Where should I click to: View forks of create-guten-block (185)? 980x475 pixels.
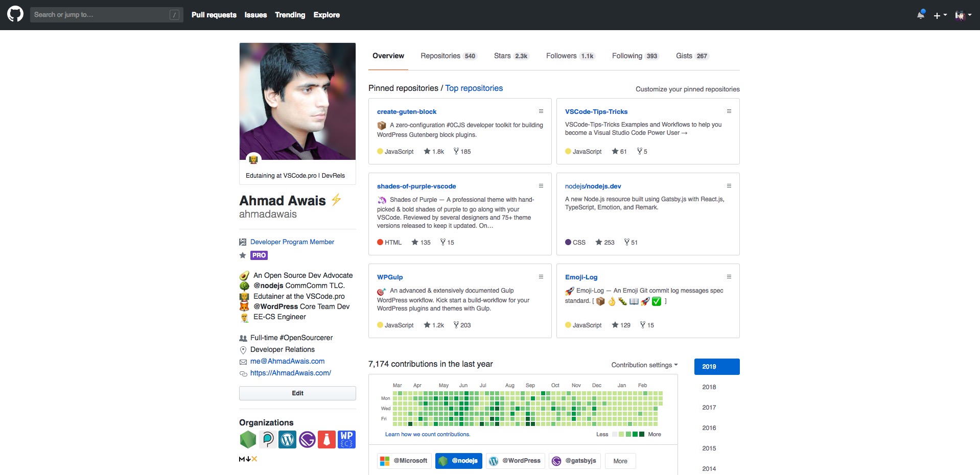click(462, 151)
